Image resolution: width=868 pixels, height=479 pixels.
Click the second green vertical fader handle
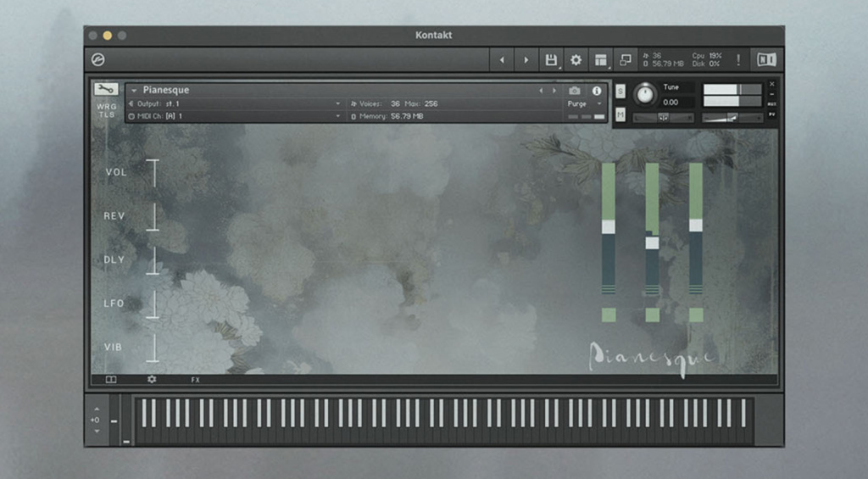pos(652,242)
